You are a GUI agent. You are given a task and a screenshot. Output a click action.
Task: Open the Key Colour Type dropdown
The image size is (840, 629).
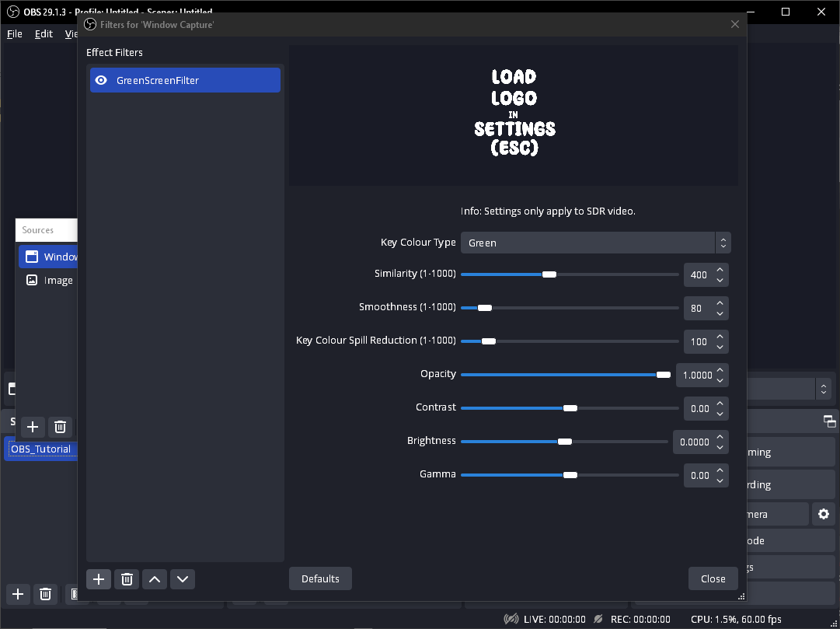pos(595,243)
